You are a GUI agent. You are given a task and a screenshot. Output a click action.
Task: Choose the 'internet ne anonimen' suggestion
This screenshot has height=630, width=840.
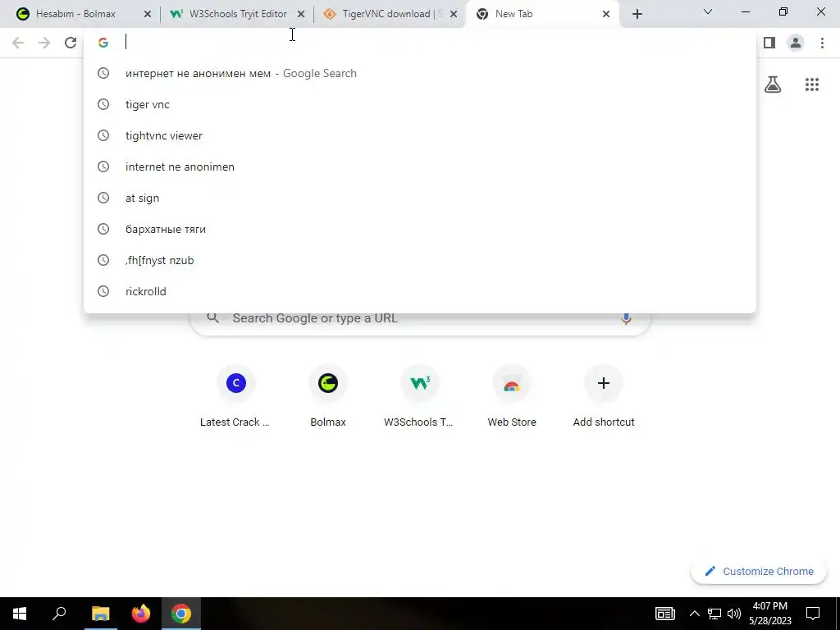[x=420, y=167]
